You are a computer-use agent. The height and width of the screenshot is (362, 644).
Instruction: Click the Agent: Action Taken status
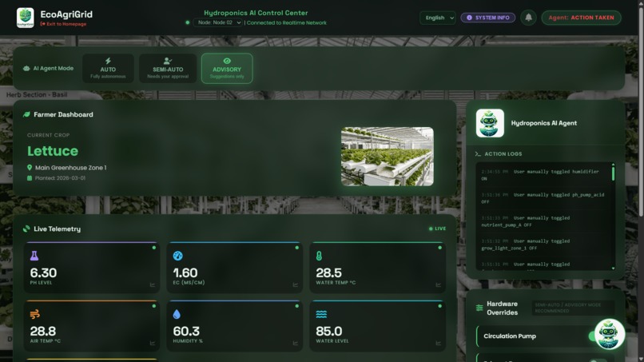(581, 18)
